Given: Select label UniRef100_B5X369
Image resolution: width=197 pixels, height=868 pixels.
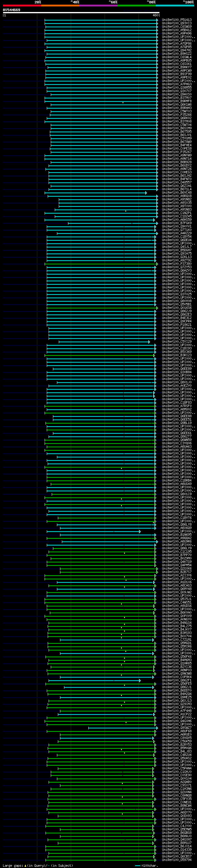Looking at the screenshot, I should point(177,352).
